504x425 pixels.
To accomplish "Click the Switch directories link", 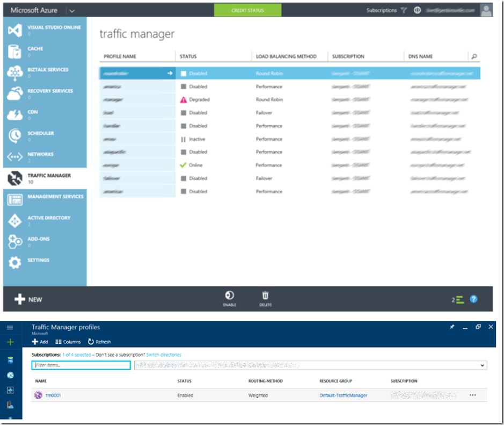I will tap(164, 355).
